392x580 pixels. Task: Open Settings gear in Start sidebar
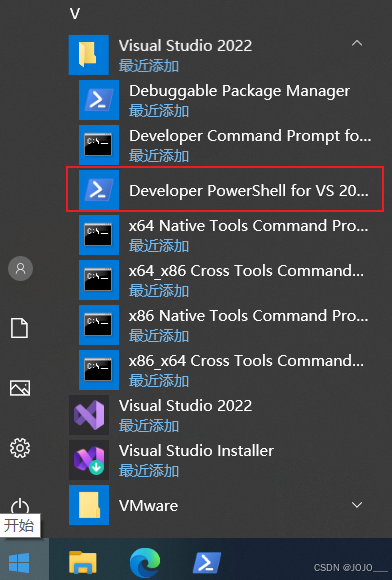(x=20, y=448)
